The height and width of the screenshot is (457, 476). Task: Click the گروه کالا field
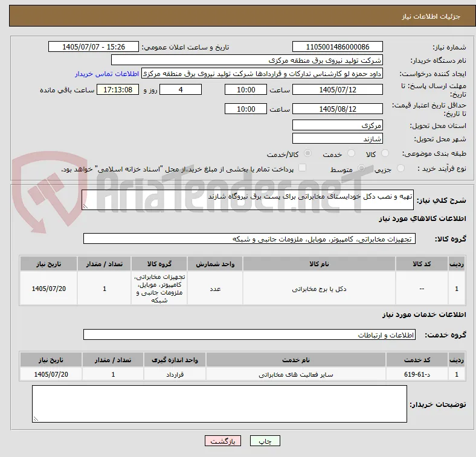[x=249, y=238]
